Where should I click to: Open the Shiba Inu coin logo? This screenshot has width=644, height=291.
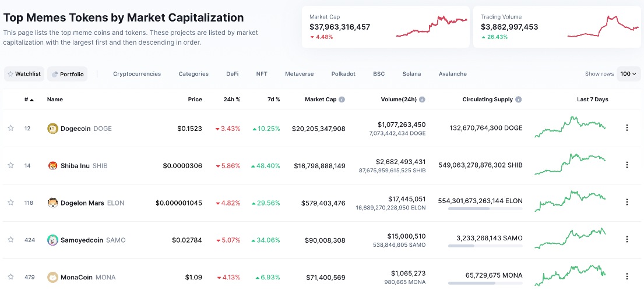pyautogui.click(x=52, y=166)
